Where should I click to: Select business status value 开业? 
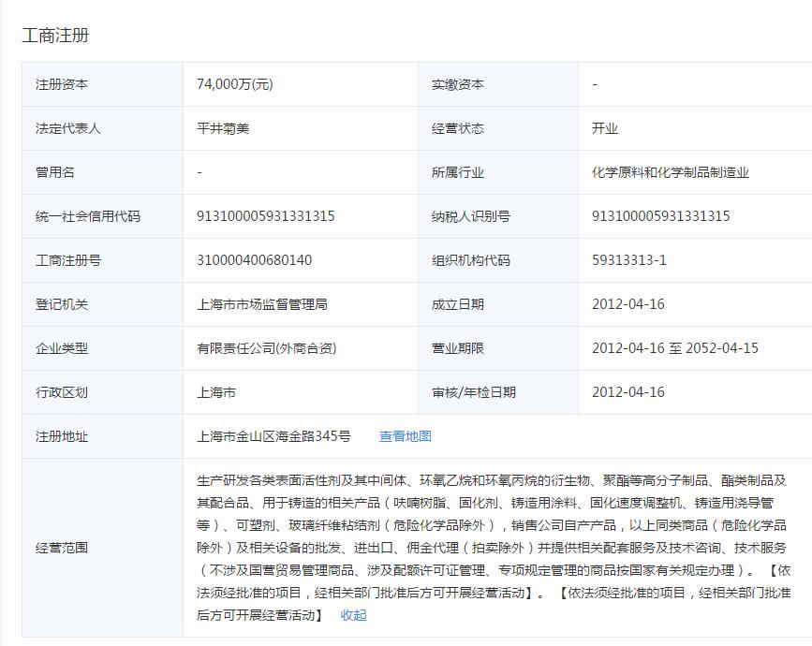(x=605, y=128)
